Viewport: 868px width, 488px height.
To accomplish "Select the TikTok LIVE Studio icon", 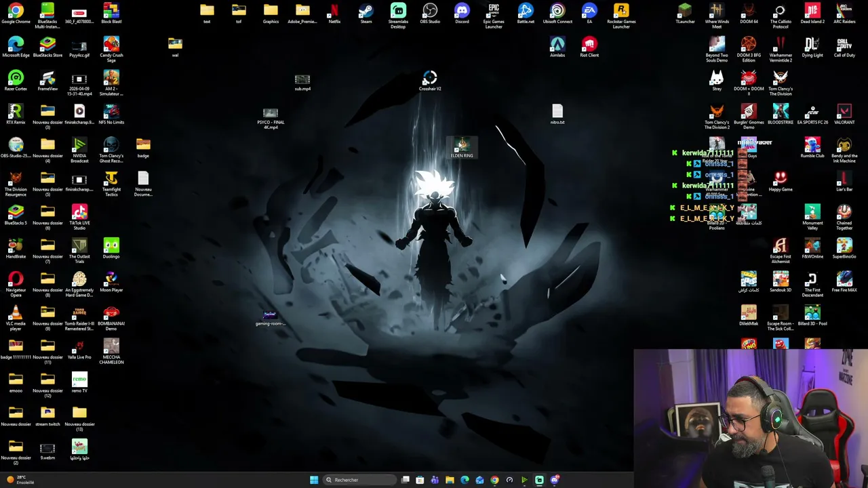I will (79, 217).
